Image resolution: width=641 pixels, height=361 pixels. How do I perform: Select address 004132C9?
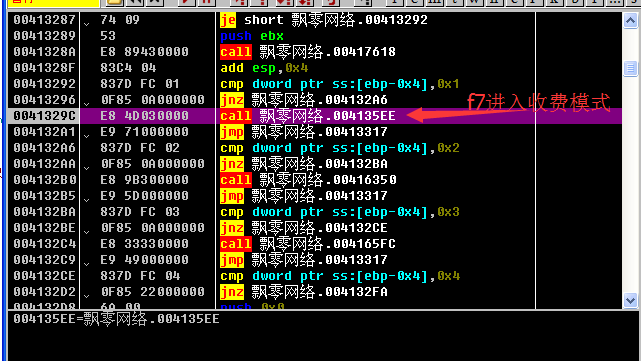click(44, 260)
